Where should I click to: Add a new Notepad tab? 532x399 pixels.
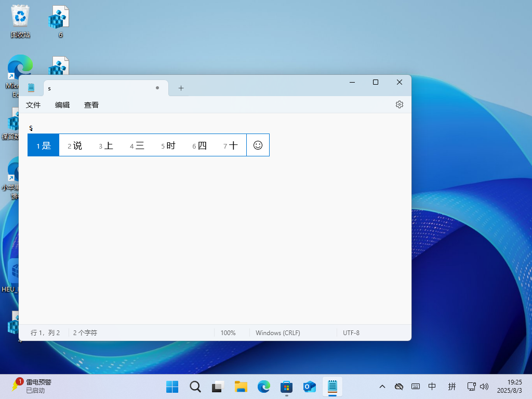(x=181, y=88)
